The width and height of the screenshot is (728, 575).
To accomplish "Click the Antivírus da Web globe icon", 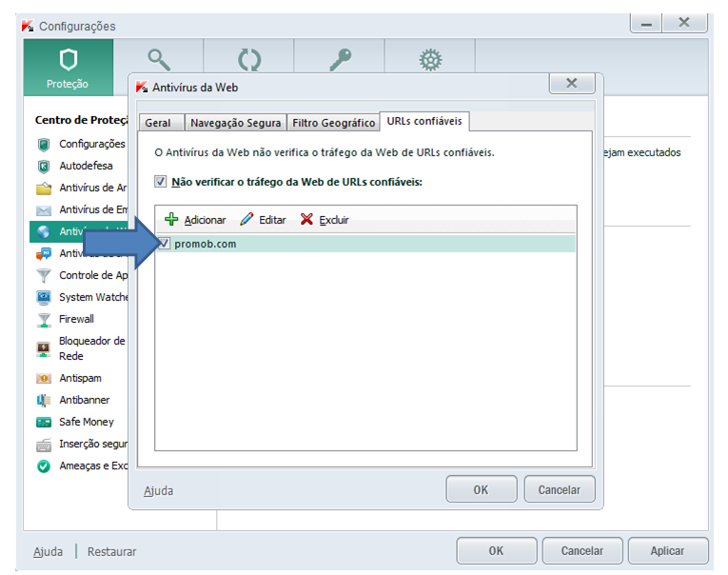I will [x=44, y=231].
